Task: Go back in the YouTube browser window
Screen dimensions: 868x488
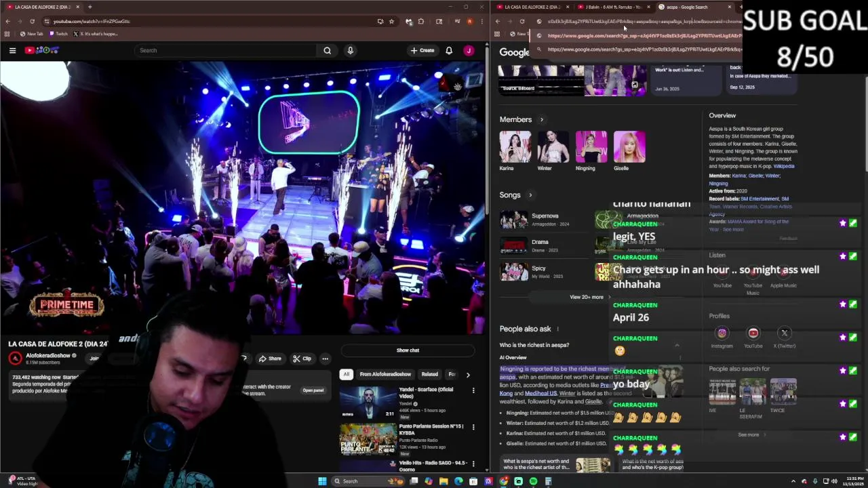Action: (7, 21)
